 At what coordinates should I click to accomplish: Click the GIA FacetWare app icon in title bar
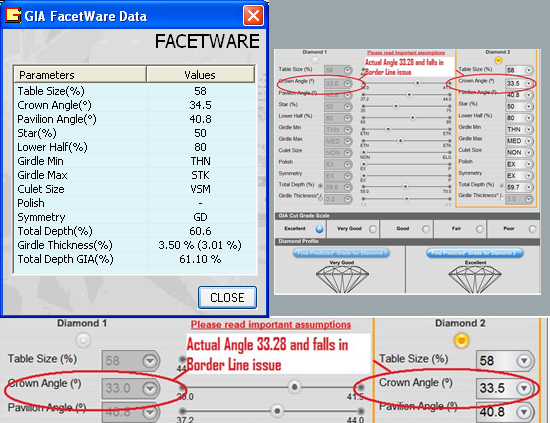(13, 15)
